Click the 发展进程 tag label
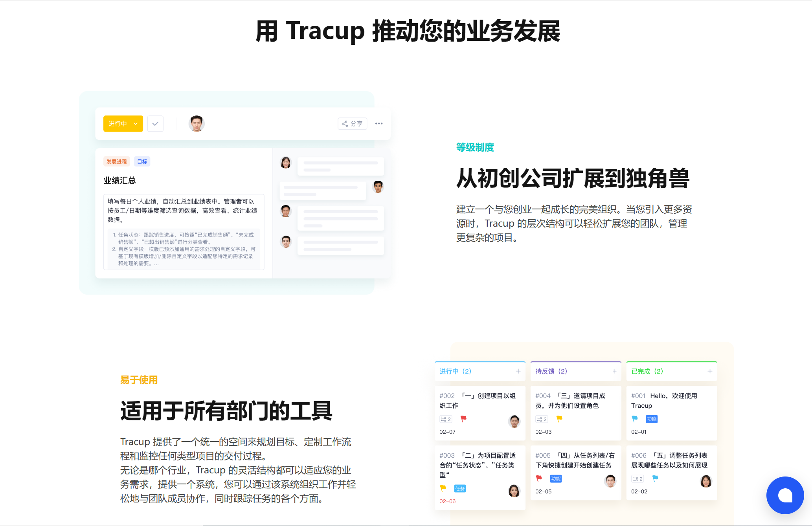 116,161
